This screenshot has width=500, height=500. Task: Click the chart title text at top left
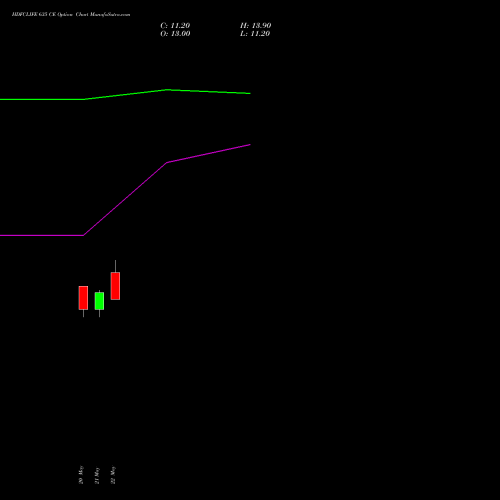point(71,15)
